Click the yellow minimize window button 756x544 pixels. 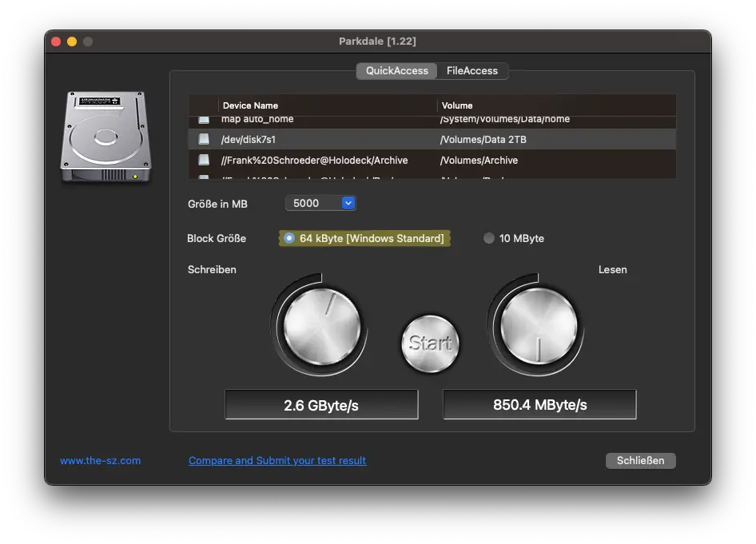point(72,42)
